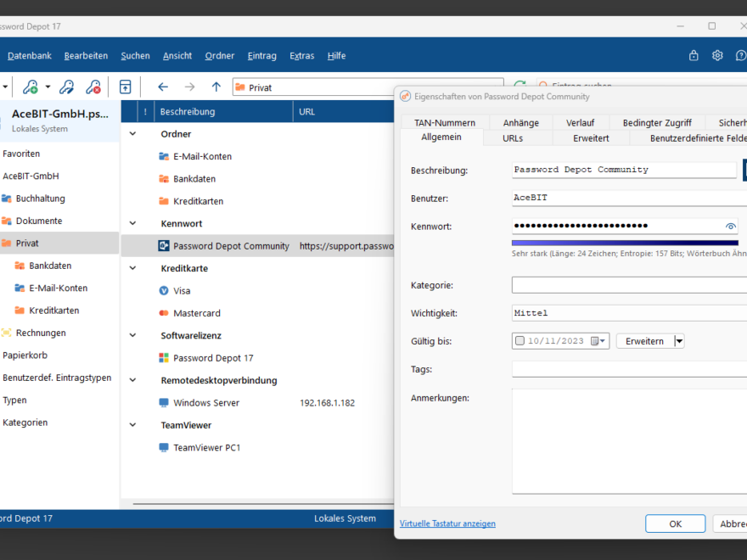Open the date picker calendar dropdown
The image size is (747, 560).
tap(598, 341)
